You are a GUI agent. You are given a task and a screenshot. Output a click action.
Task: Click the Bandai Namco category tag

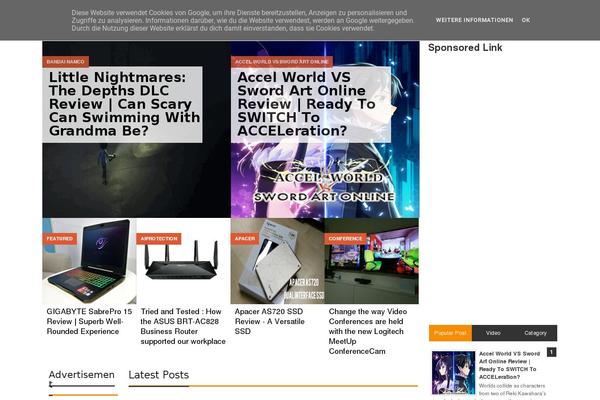(65, 62)
